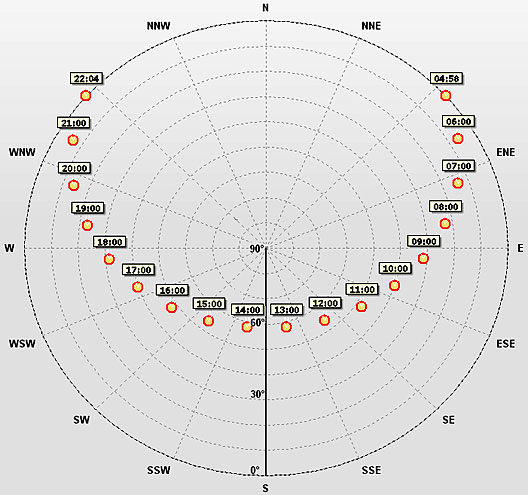Image resolution: width=528 pixels, height=495 pixels.
Task: Click the 17:00 sun marker
Action: pos(137,287)
